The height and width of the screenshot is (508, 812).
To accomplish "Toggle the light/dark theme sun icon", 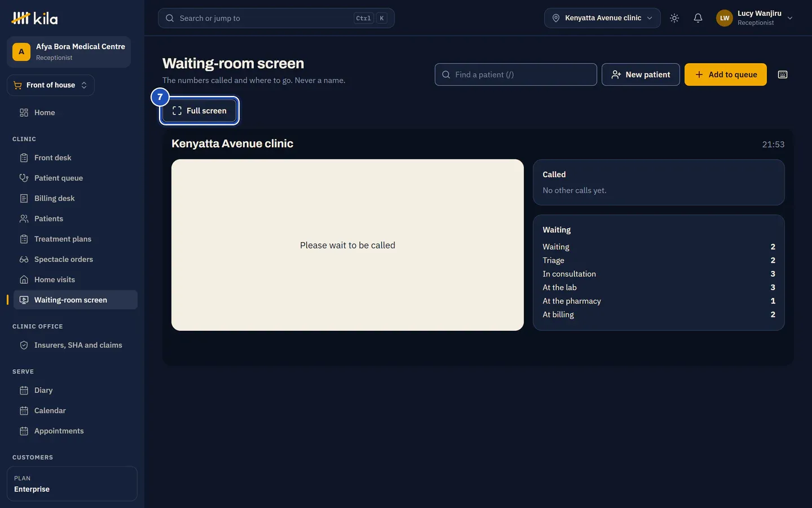I will click(674, 18).
